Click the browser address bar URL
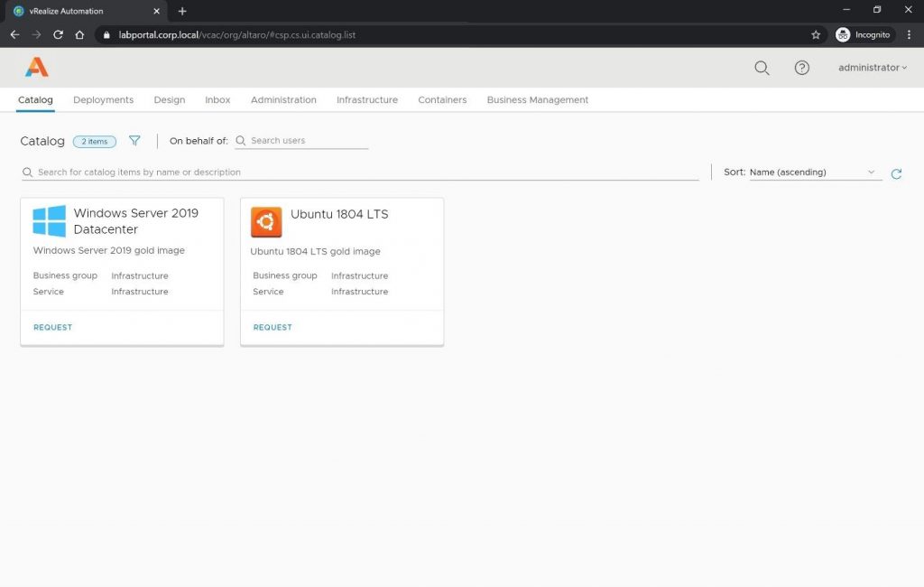The height and width of the screenshot is (587, 924). 237,35
